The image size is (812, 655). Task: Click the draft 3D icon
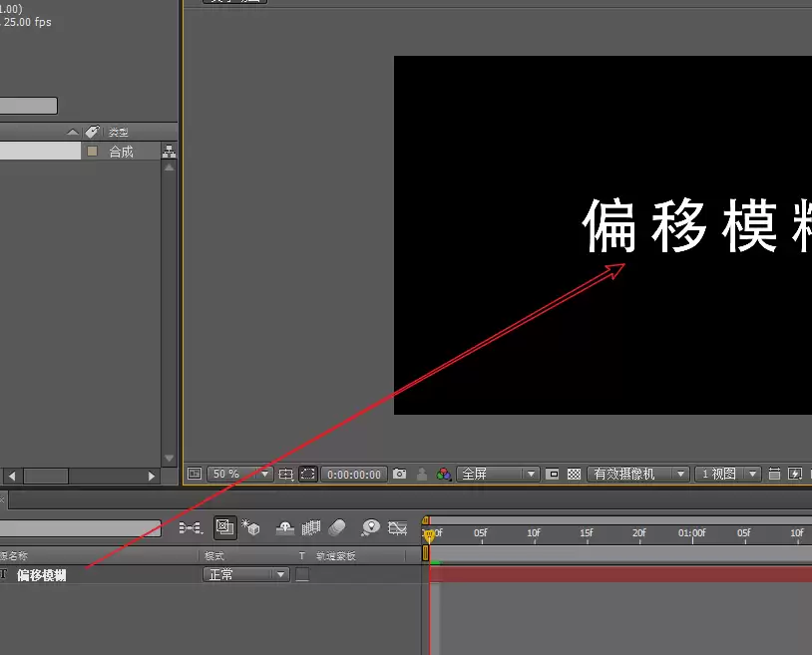[250, 527]
